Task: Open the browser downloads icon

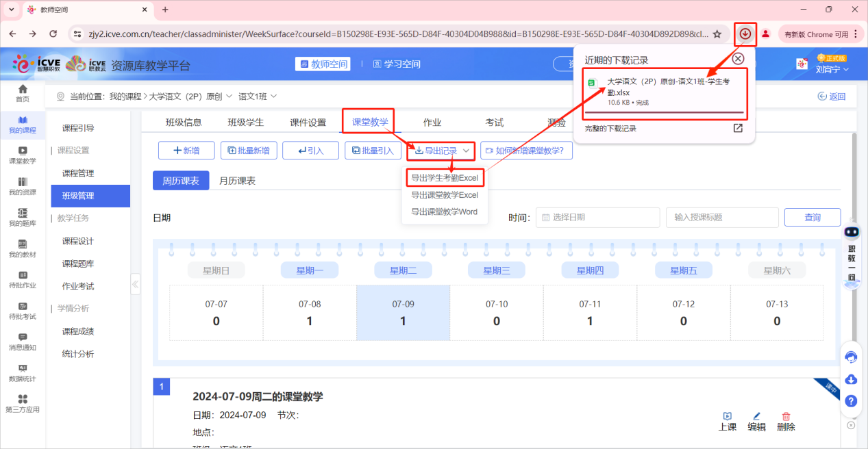Action: pyautogui.click(x=745, y=33)
